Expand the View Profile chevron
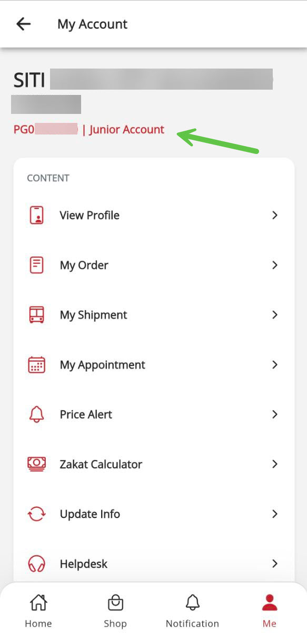This screenshot has height=644, width=307. pyautogui.click(x=274, y=215)
